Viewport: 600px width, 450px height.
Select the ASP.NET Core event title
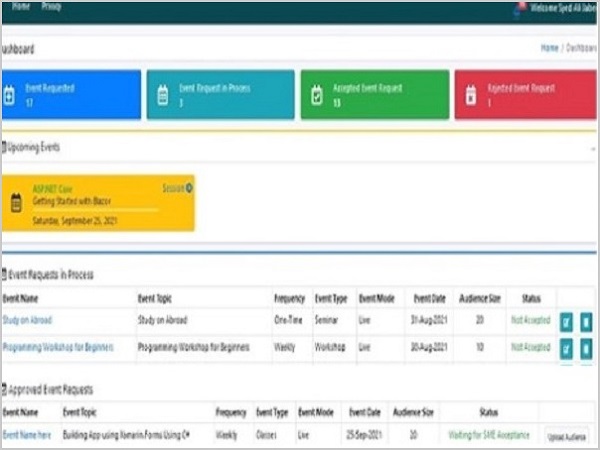[x=52, y=189]
